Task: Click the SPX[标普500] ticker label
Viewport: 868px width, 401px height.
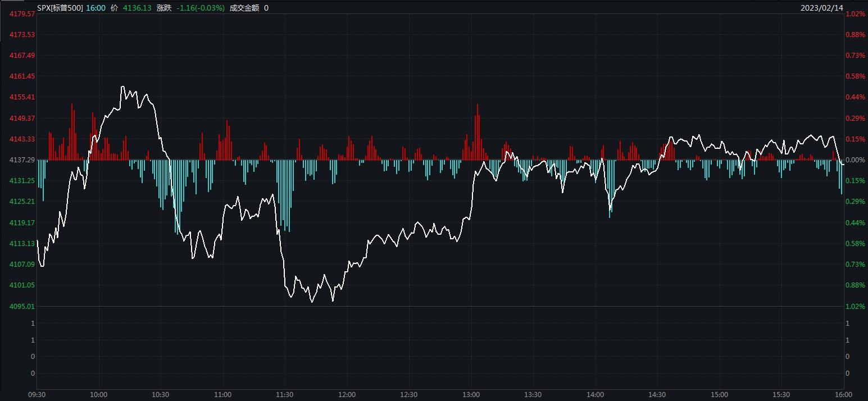Action: point(60,8)
